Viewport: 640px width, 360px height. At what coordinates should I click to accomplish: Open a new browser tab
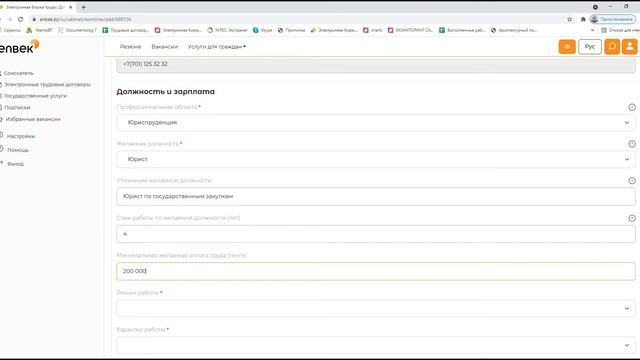click(x=83, y=7)
